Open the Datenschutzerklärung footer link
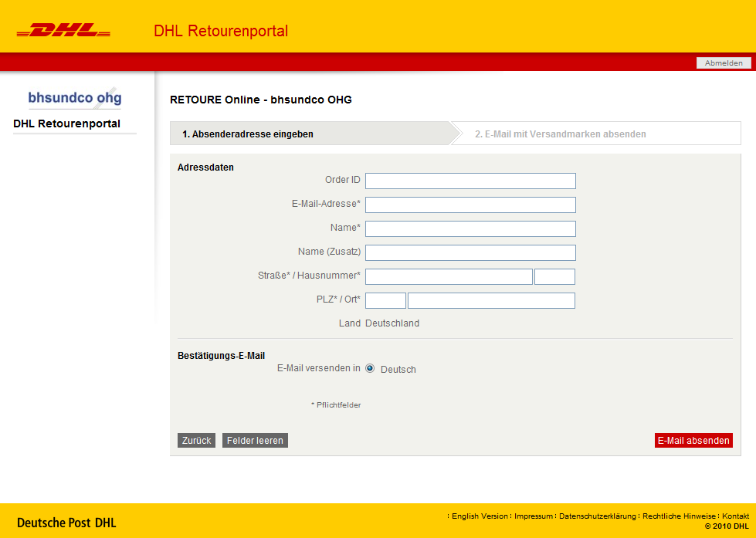756x538 pixels. click(598, 516)
